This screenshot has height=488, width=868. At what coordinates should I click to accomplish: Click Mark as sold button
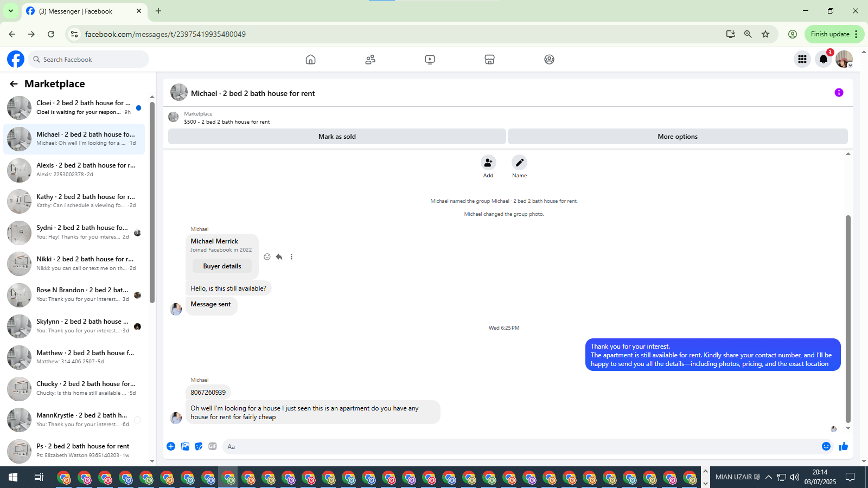pyautogui.click(x=337, y=137)
